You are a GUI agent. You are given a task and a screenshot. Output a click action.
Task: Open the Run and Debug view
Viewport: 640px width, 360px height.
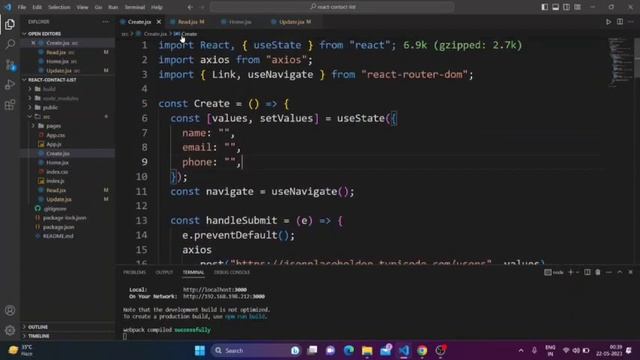click(x=10, y=84)
